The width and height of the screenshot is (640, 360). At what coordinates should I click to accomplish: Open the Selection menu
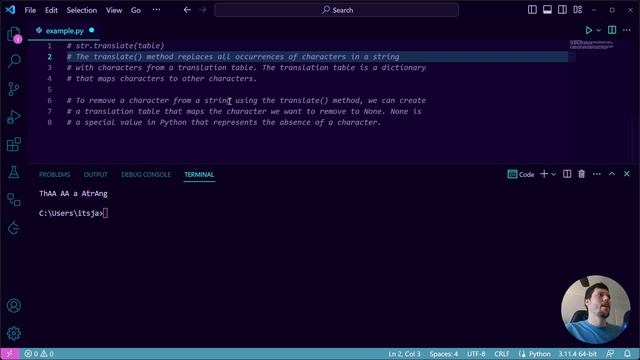(x=82, y=10)
